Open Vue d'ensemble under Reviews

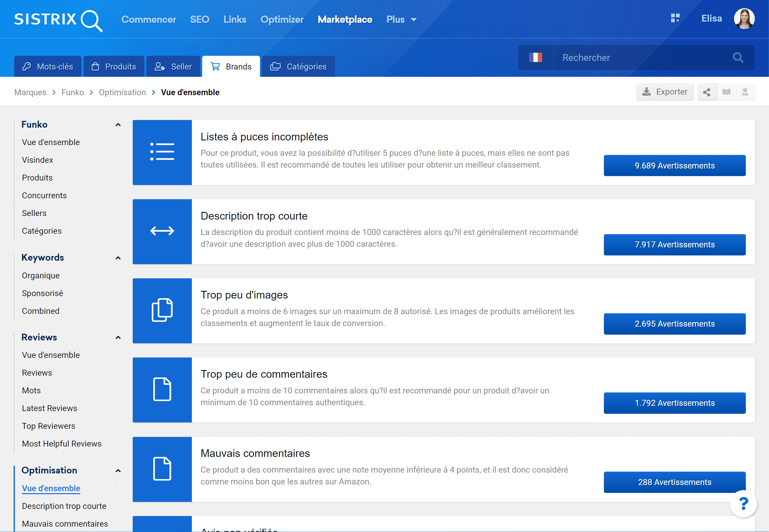(x=51, y=355)
